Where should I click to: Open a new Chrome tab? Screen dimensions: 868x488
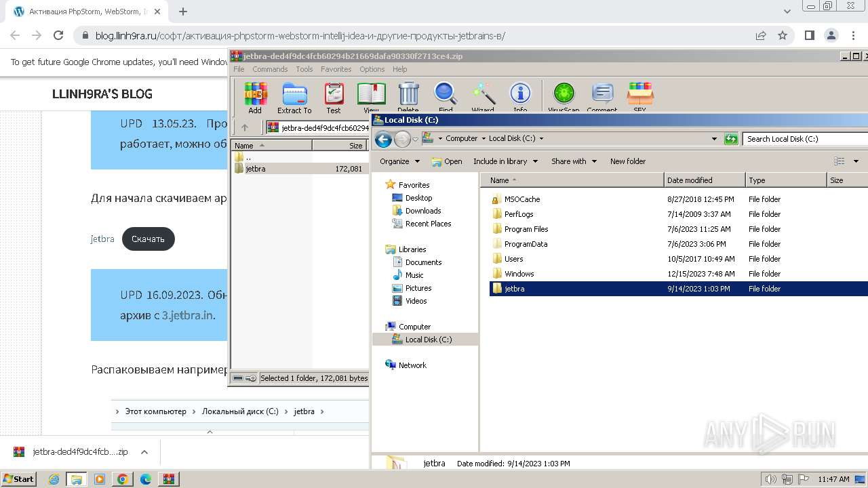click(183, 12)
